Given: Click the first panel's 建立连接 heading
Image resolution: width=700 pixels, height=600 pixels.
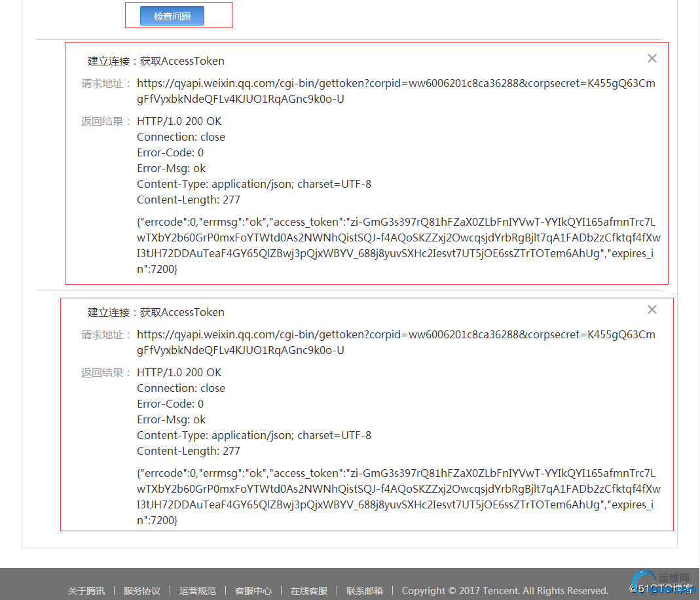Looking at the screenshot, I should pos(156,61).
